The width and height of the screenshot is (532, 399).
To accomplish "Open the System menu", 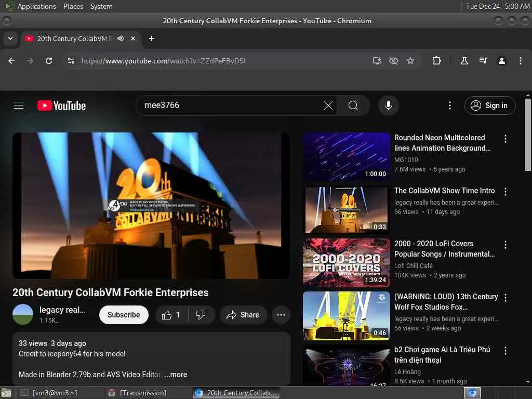I will pos(101,6).
